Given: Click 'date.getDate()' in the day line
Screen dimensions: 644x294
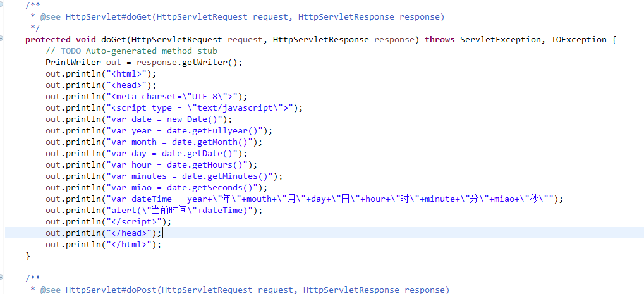Looking at the screenshot, I should tap(197, 154).
